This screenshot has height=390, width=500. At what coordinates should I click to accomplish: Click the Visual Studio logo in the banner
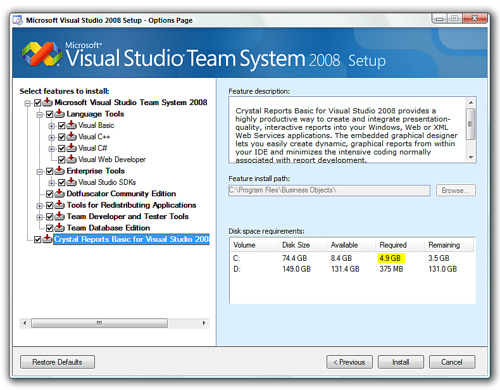click(x=42, y=54)
